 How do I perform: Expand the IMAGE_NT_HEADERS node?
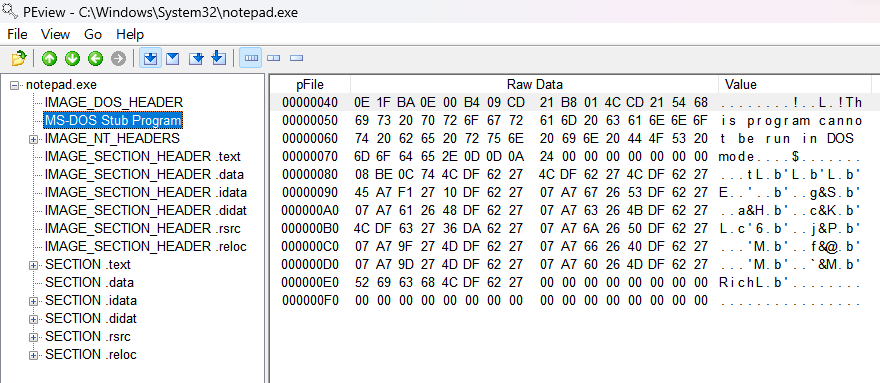(34, 139)
